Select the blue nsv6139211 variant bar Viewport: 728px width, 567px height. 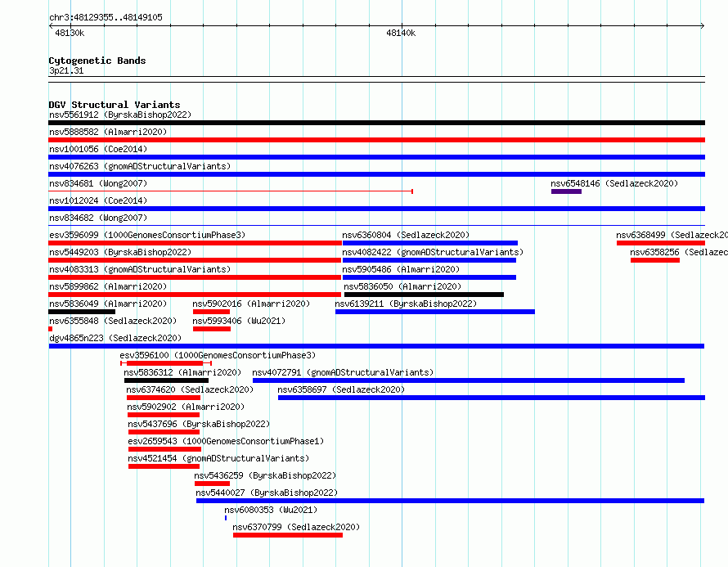[x=435, y=312]
